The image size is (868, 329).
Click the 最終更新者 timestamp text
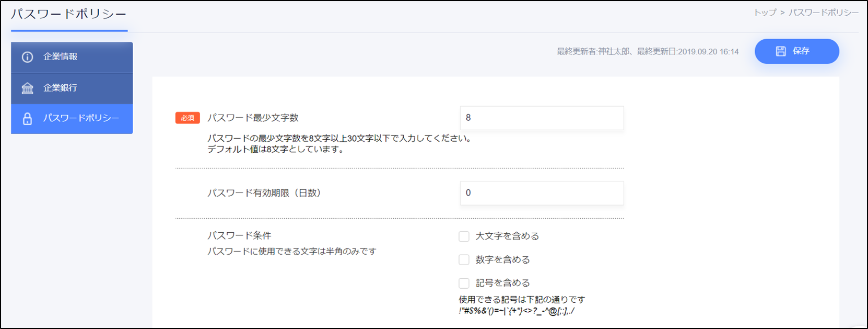pyautogui.click(x=647, y=52)
